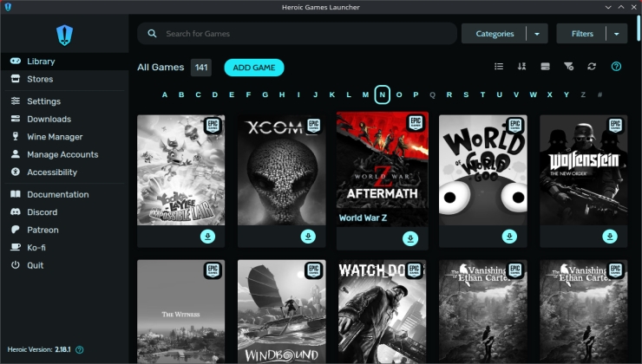The width and height of the screenshot is (642, 364).
Task: Open the Discord link
Action: (65, 211)
